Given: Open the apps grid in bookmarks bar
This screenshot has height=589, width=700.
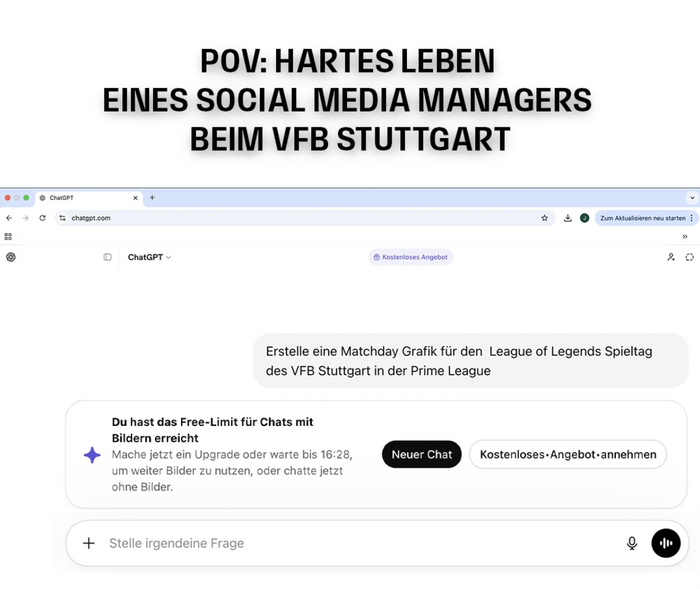Looking at the screenshot, I should 8,236.
